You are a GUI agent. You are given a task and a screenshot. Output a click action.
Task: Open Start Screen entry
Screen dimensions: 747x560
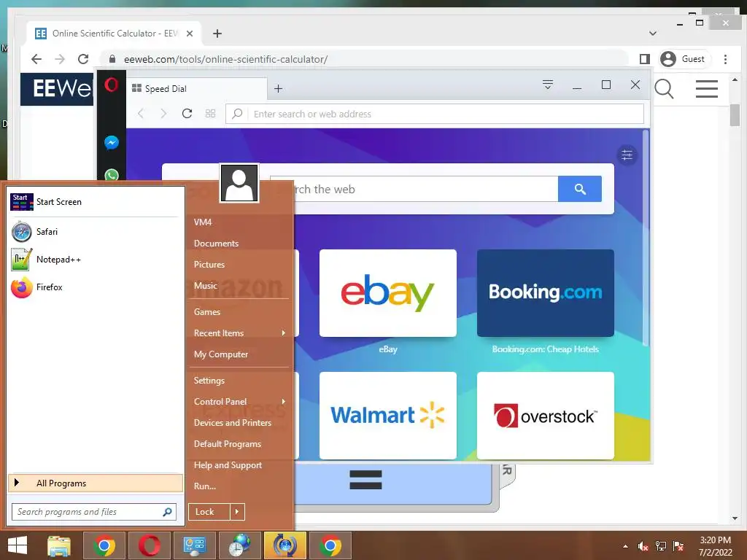coord(96,202)
